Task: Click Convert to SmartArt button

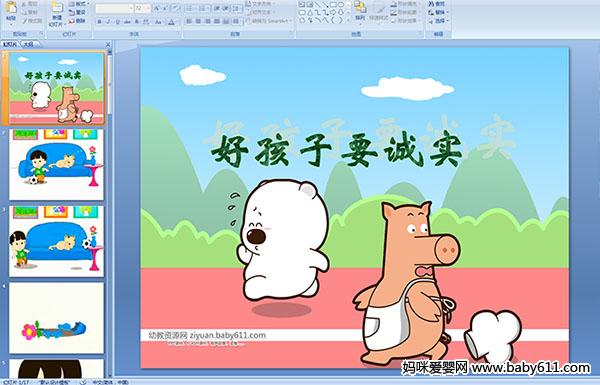Action: click(268, 21)
